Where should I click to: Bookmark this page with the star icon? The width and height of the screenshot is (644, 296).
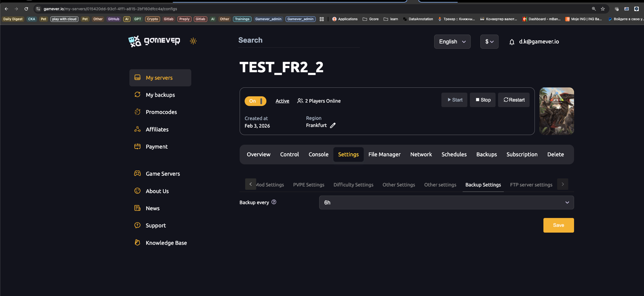click(603, 9)
